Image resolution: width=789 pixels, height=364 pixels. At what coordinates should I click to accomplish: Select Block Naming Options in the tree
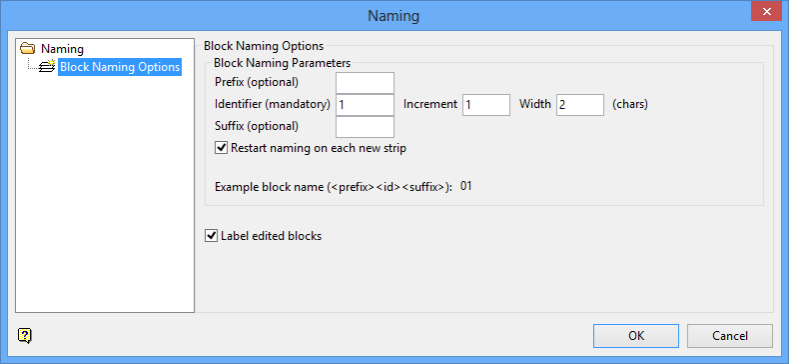tap(120, 66)
